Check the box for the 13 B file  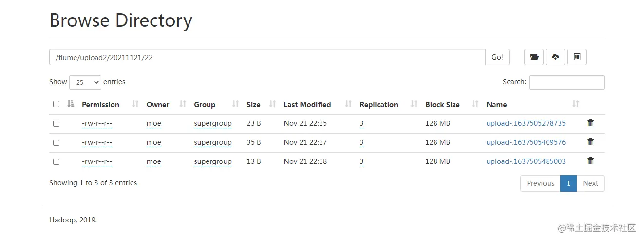56,161
